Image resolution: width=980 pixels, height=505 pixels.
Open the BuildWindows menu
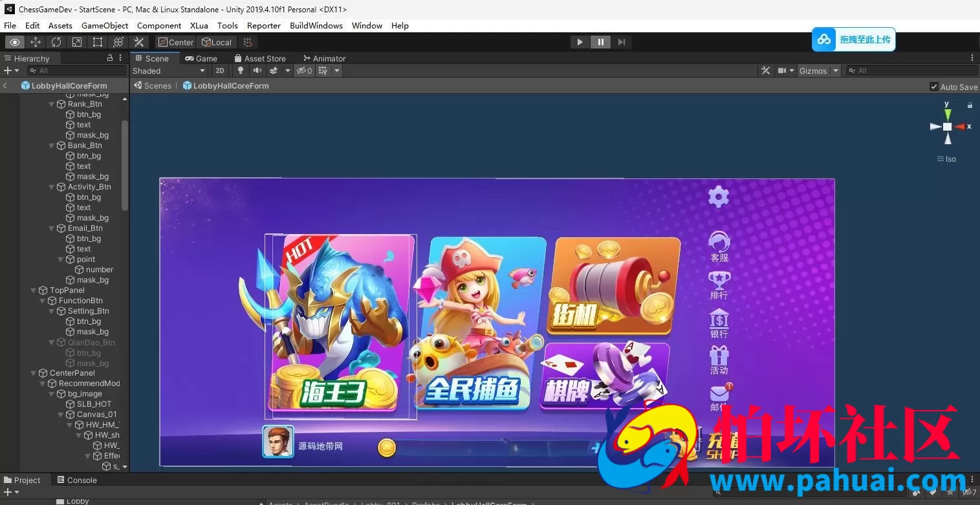click(x=316, y=25)
